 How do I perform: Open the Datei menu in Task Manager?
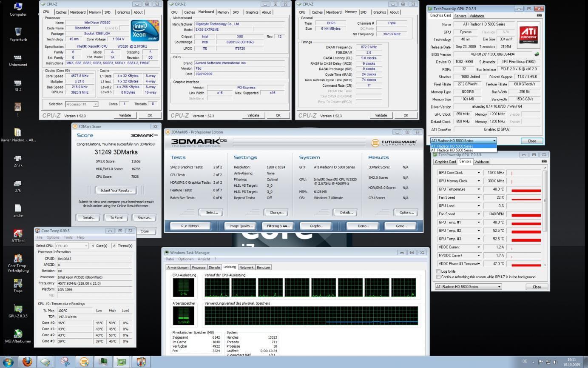click(x=170, y=259)
